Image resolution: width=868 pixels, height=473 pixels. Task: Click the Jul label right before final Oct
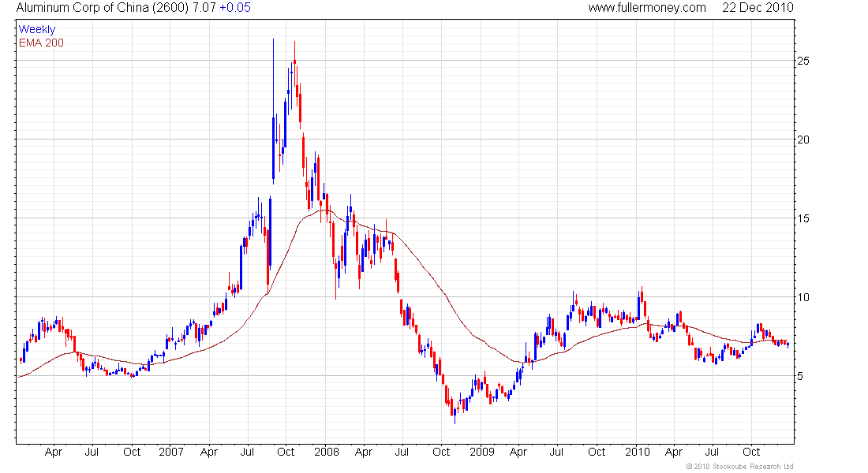[x=712, y=452]
